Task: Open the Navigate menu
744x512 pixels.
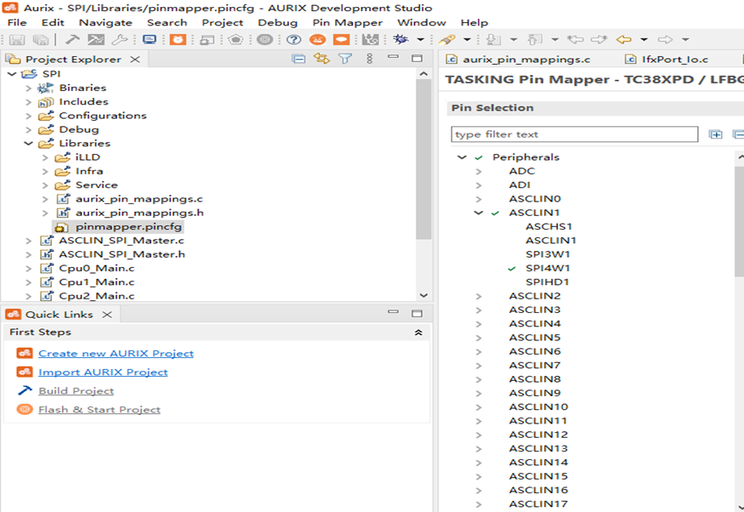Action: point(105,23)
